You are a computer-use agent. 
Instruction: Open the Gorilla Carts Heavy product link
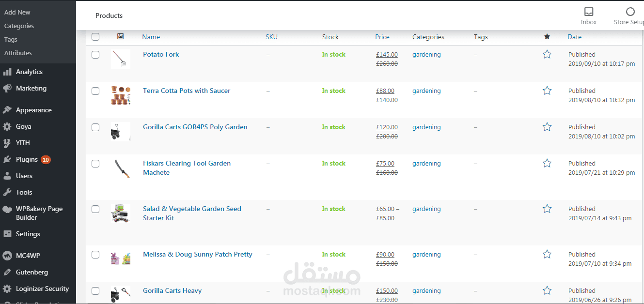click(172, 290)
